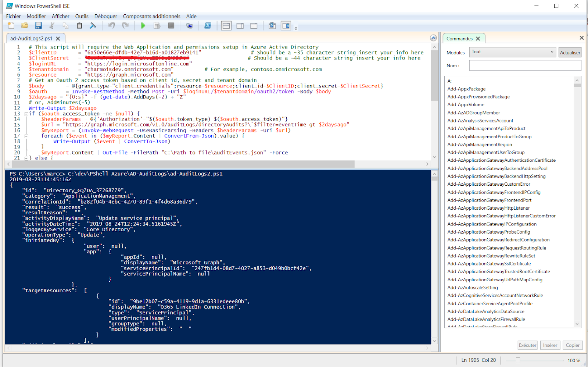Show script pane on the right
588x367 pixels.
point(240,25)
